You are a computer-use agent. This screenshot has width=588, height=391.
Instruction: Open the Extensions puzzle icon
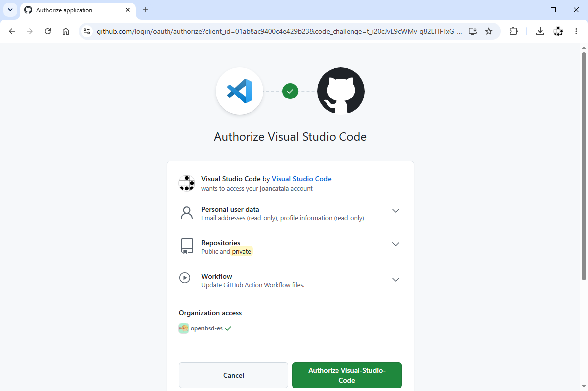[514, 31]
